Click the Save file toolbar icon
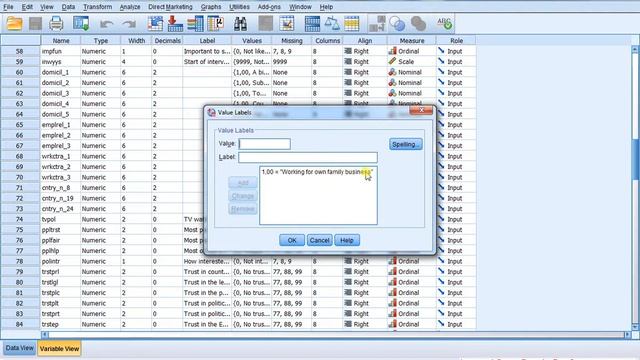The width and height of the screenshot is (640, 360). click(x=36, y=24)
